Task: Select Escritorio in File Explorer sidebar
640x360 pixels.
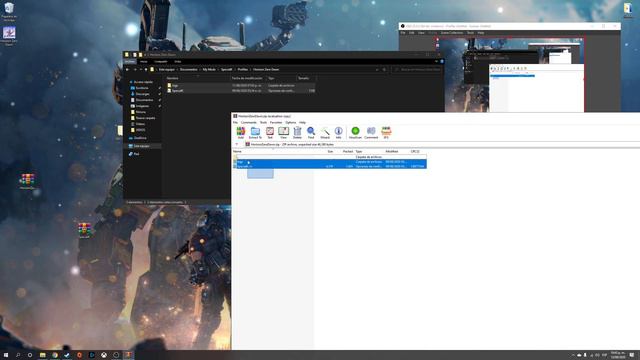Action: point(142,88)
